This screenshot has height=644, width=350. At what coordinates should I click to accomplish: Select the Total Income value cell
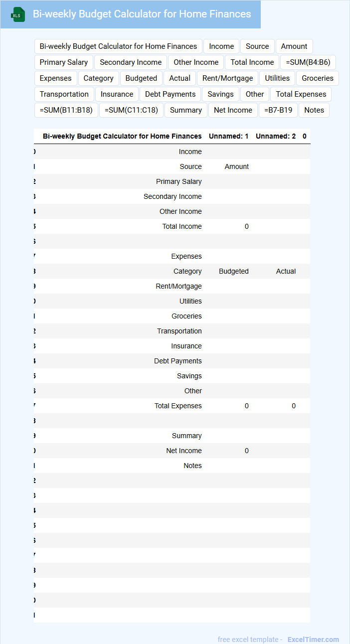(x=247, y=226)
